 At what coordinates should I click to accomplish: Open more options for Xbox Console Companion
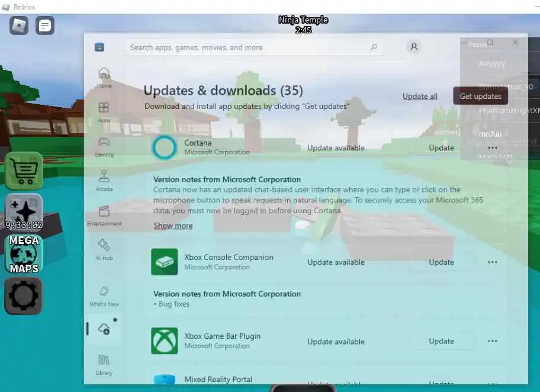[493, 262]
